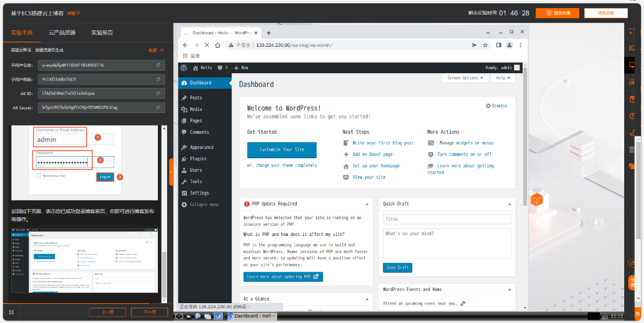
Task: Click Learn more about updating PHP
Action: [283, 277]
